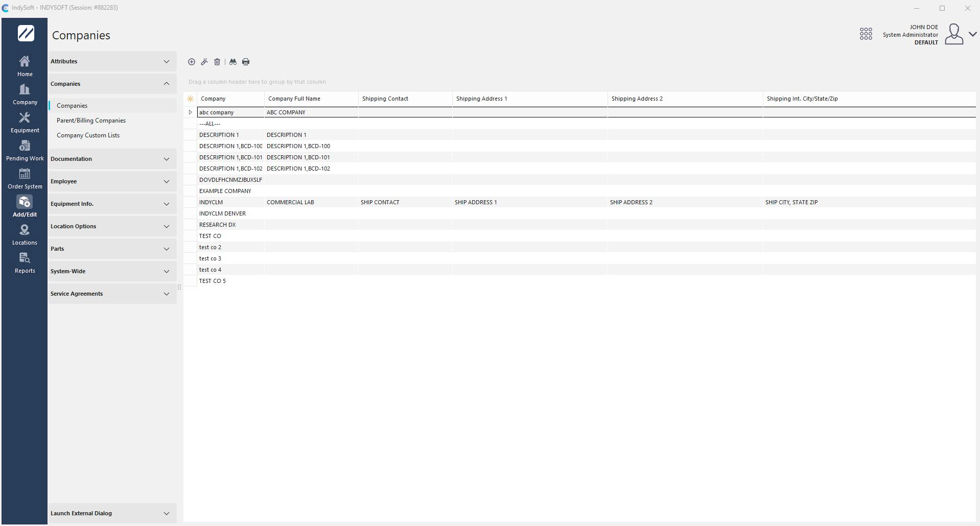Select the RESEARCH DX row
The width and height of the screenshot is (980, 526).
(587, 225)
